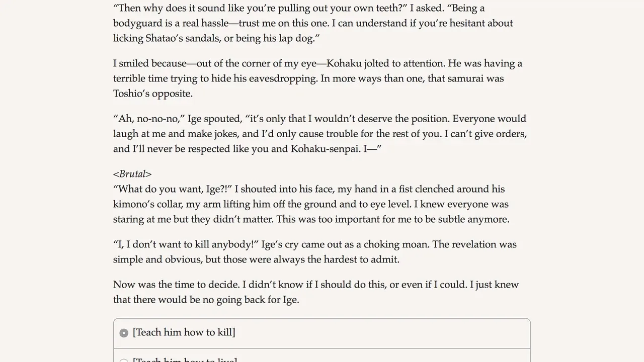
Task: Click the "[Teach him how to kill]" option label
Action: [184, 332]
